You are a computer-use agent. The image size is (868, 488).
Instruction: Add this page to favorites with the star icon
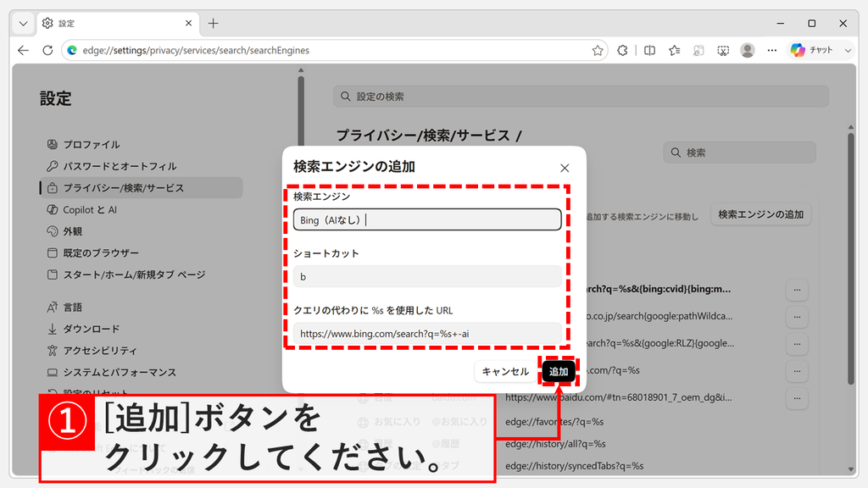point(598,50)
